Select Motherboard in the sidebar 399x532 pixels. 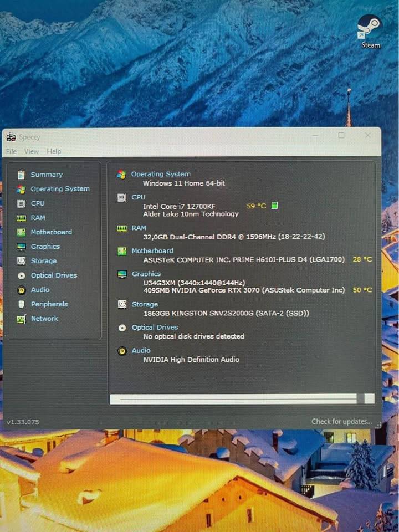pyautogui.click(x=51, y=232)
